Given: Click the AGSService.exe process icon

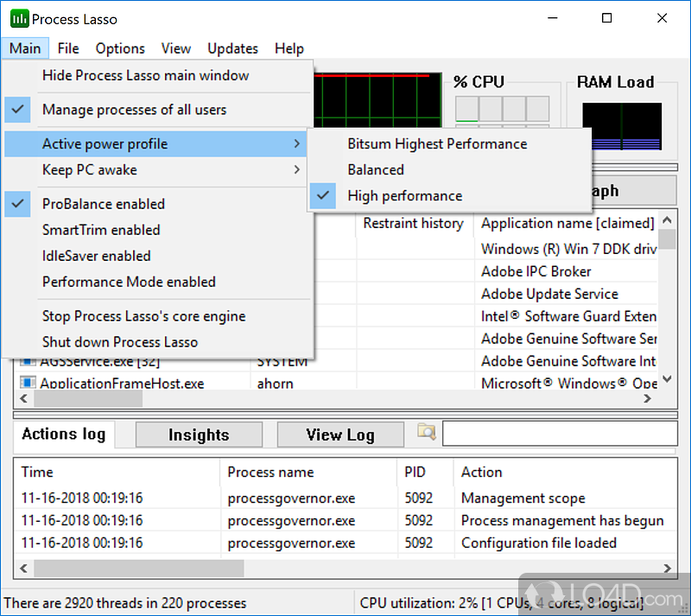Looking at the screenshot, I should click(x=27, y=361).
